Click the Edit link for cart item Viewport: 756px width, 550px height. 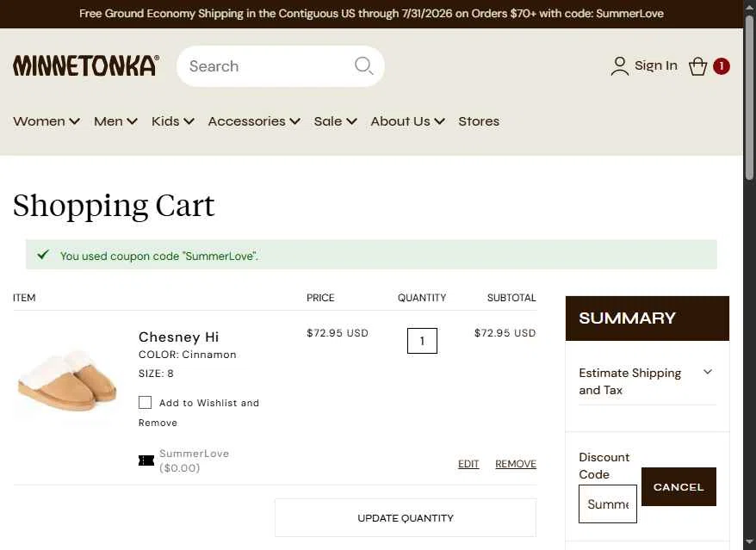click(x=468, y=464)
